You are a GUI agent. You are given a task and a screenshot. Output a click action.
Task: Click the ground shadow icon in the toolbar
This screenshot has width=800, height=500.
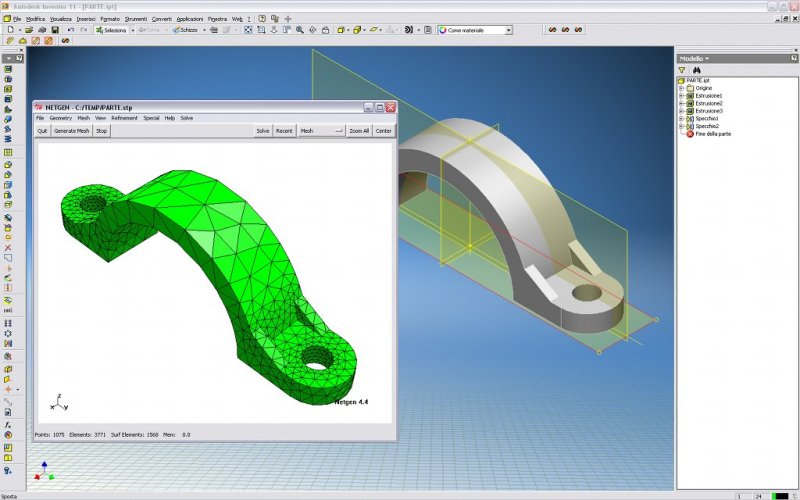point(374,30)
